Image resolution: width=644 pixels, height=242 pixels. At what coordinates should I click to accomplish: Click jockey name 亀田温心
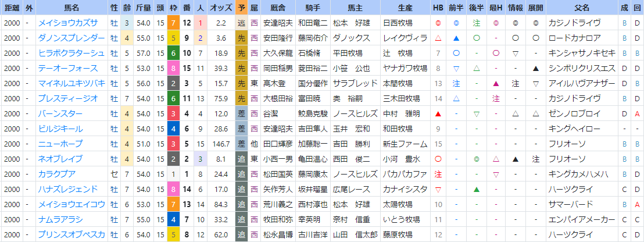tap(313, 159)
